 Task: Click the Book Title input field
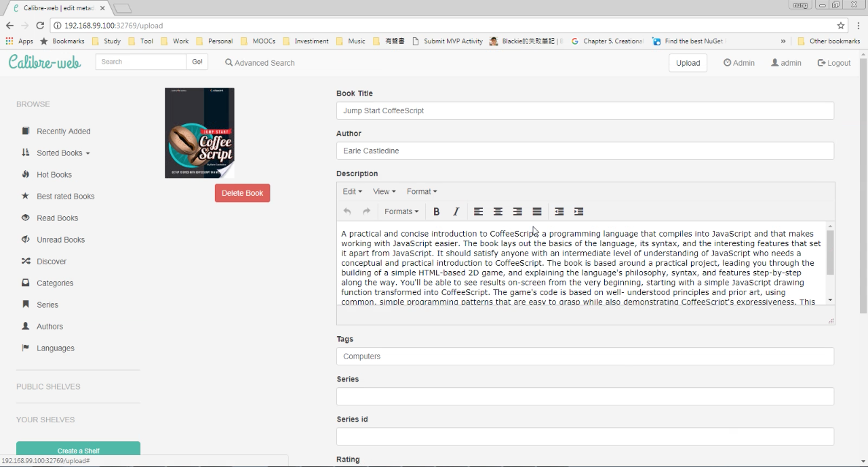coord(585,110)
